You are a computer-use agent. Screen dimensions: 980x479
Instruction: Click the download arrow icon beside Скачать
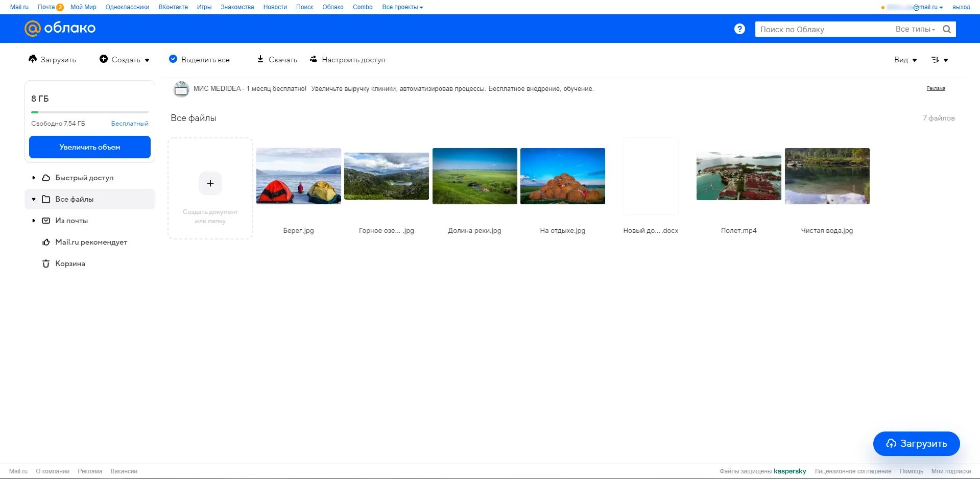pyautogui.click(x=260, y=59)
